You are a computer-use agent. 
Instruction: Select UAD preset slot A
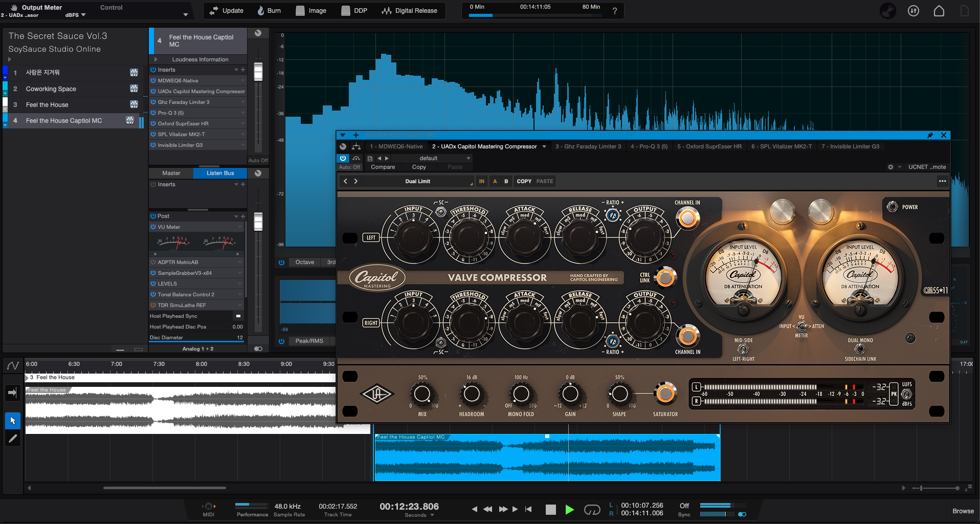495,181
